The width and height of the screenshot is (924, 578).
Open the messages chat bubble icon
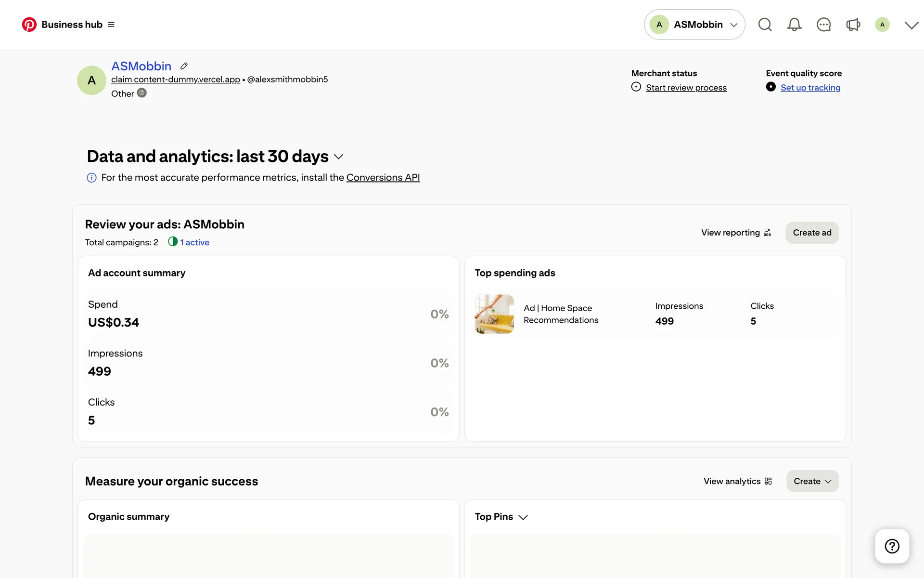coord(823,25)
